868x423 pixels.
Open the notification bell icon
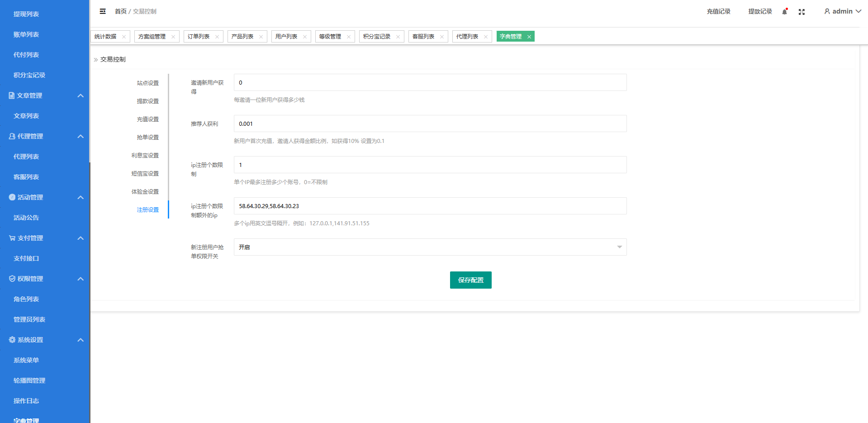tap(784, 12)
